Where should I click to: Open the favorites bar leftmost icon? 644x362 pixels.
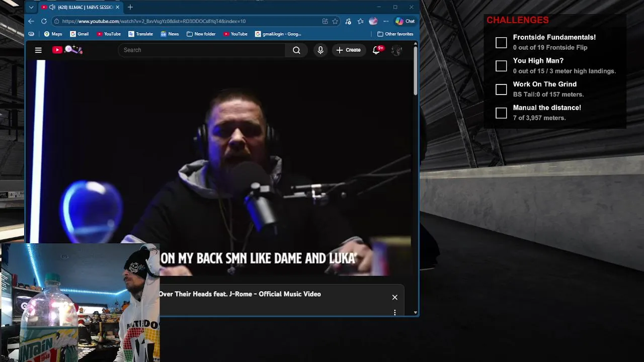pyautogui.click(x=31, y=34)
